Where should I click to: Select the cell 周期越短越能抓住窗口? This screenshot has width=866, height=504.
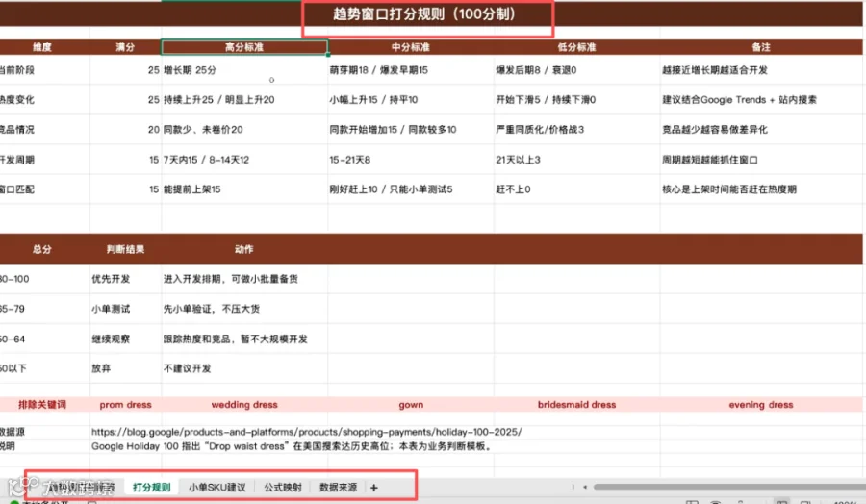[x=761, y=160]
